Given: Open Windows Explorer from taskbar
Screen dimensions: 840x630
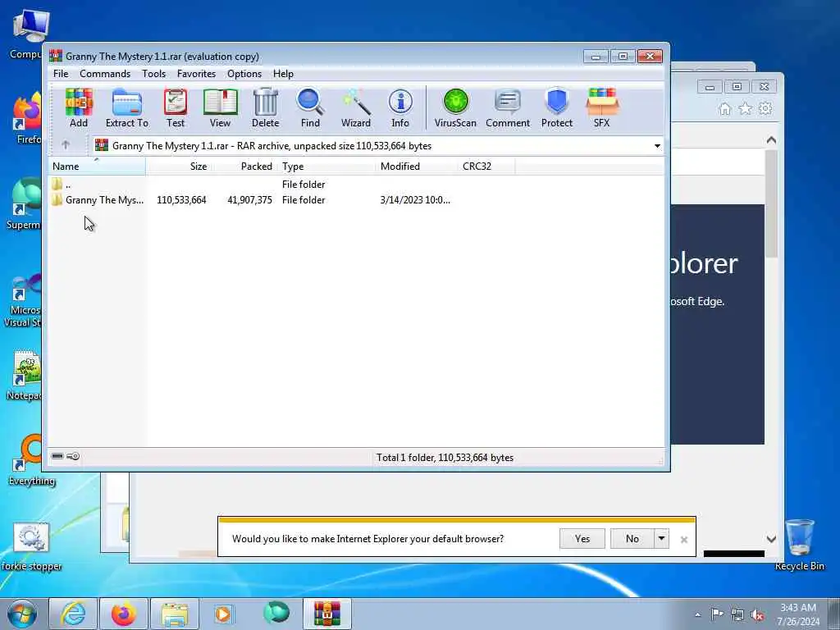Looking at the screenshot, I should tap(174, 614).
